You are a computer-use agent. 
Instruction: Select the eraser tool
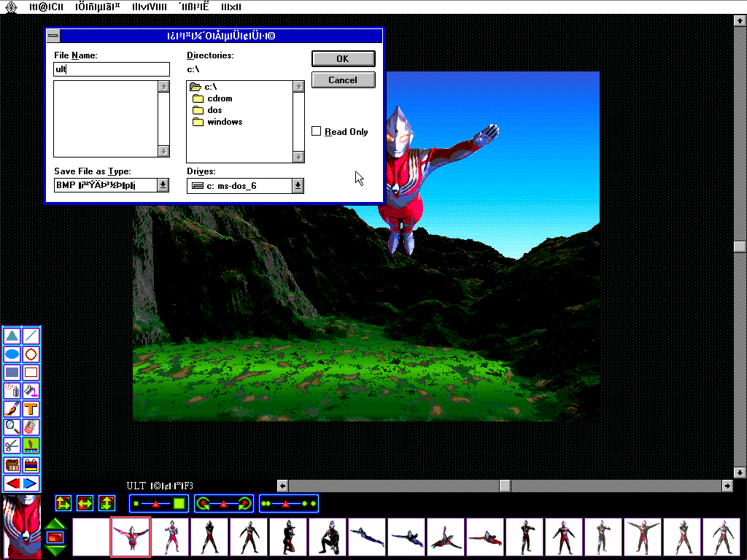(x=31, y=427)
